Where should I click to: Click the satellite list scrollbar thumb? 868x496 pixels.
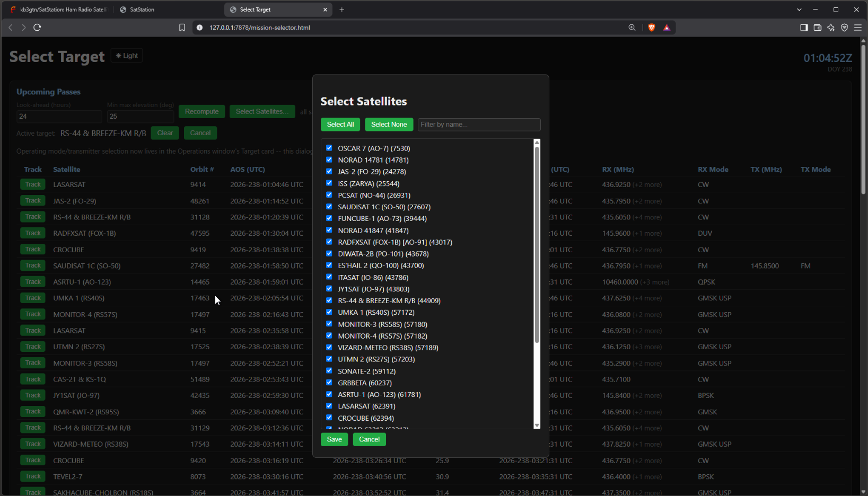pyautogui.click(x=537, y=244)
